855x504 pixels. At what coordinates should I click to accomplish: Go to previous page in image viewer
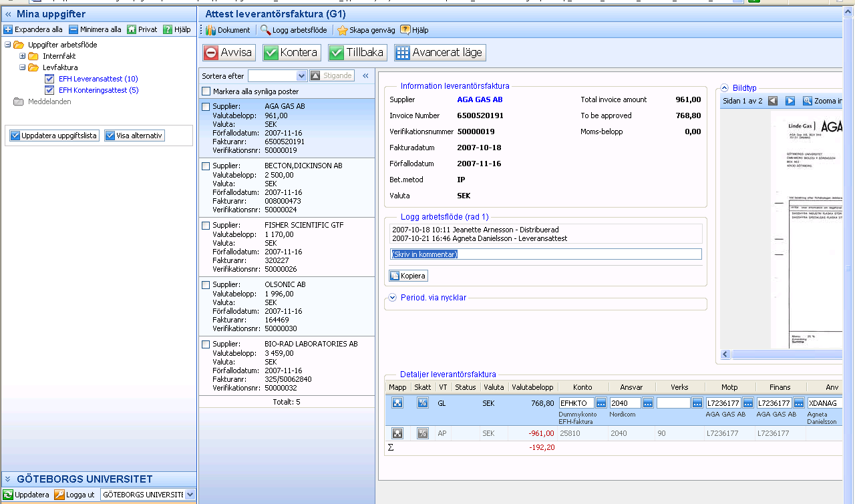[x=773, y=101]
